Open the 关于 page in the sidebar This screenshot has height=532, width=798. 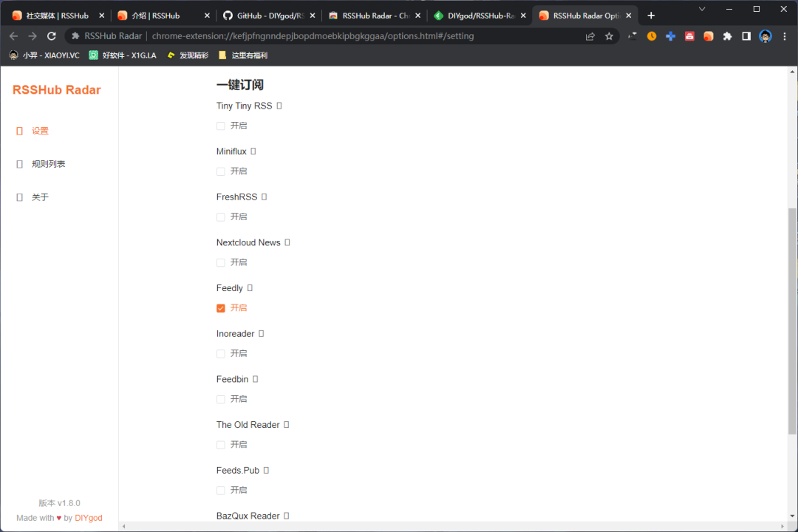[x=40, y=197]
